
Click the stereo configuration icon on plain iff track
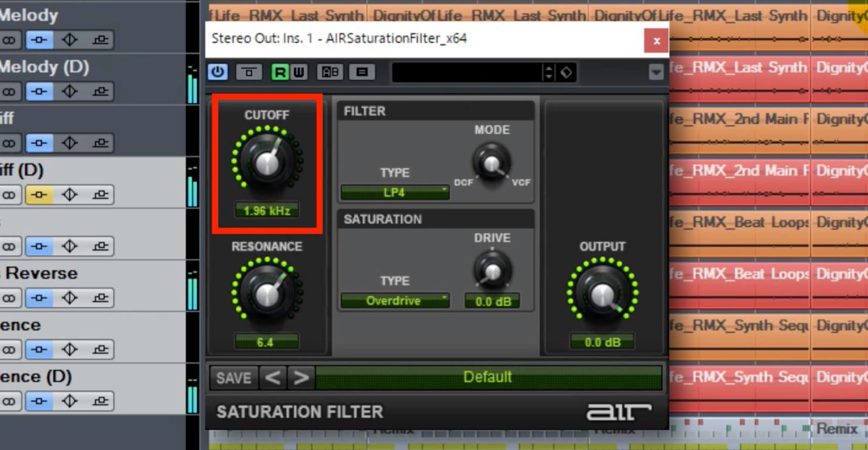[x=8, y=143]
